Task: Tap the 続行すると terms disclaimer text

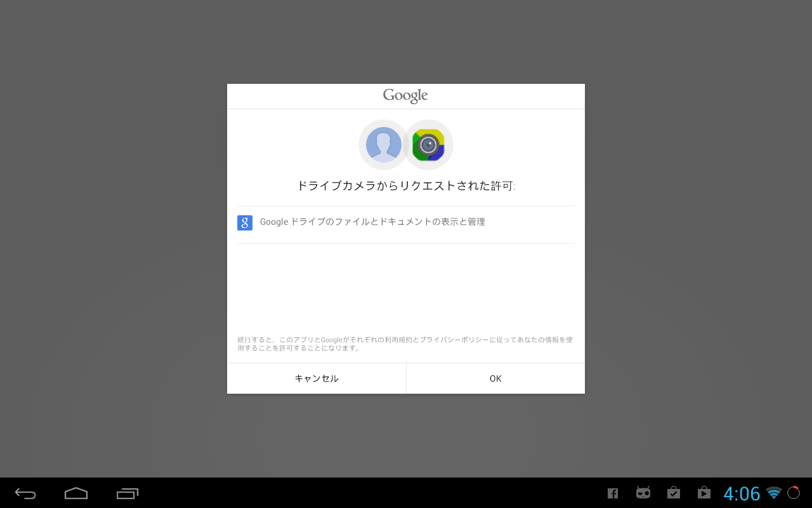Action: coord(405,344)
